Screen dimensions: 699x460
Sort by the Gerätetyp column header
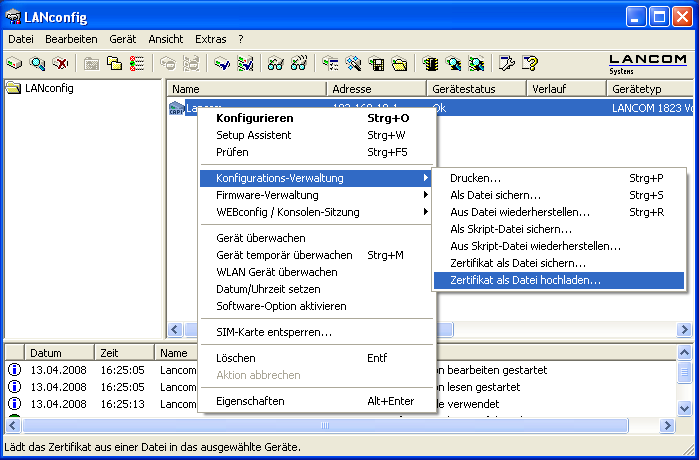[650, 89]
